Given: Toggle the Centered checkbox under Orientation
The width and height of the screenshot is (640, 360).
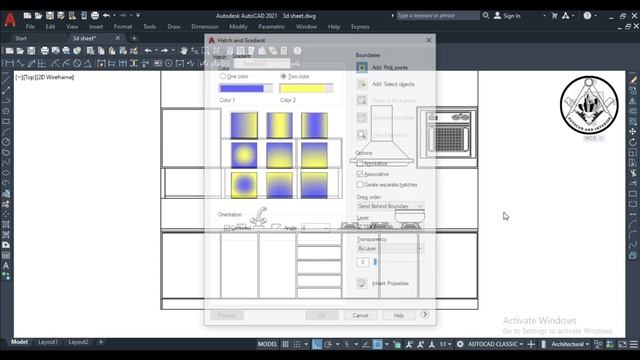Looking at the screenshot, I should 227,228.
